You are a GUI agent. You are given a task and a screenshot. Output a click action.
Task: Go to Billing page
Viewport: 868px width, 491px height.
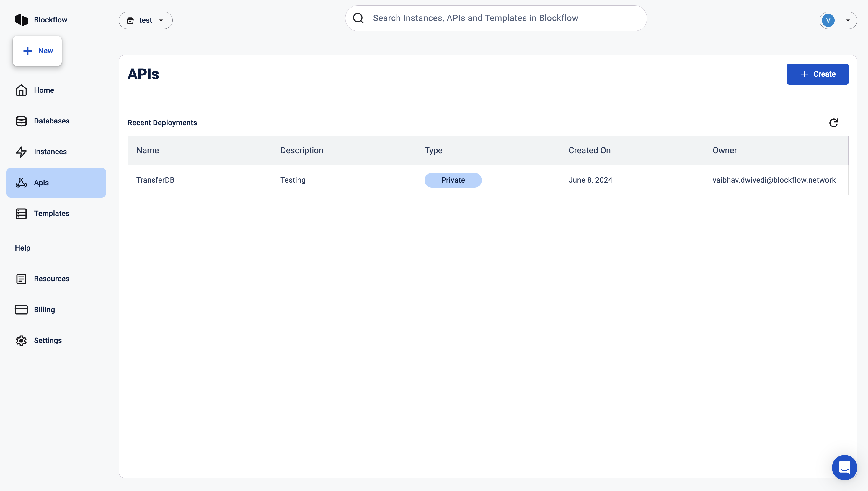pos(44,310)
